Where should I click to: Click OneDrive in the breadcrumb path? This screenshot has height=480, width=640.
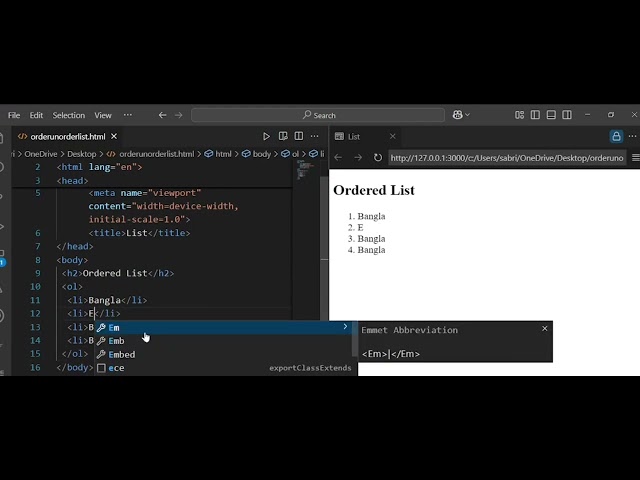(x=41, y=154)
